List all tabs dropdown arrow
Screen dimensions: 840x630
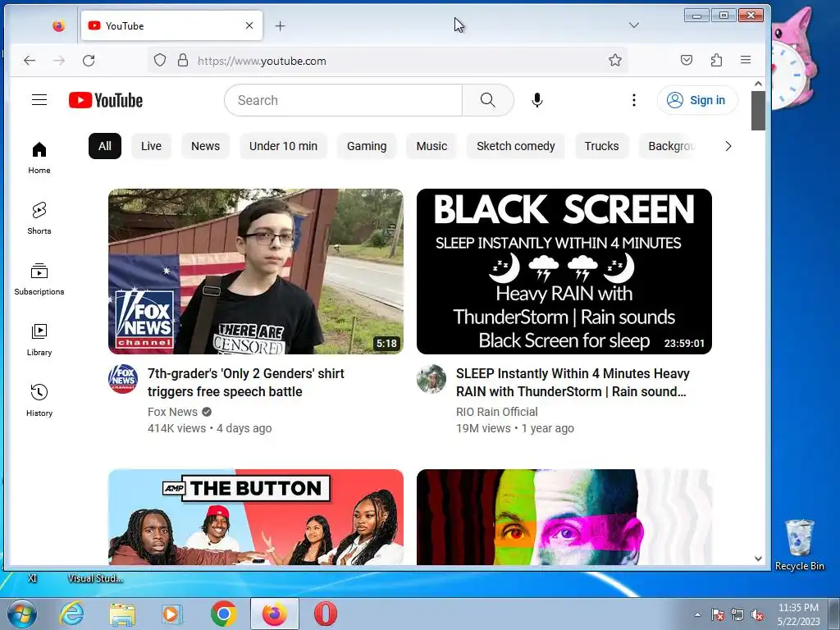tap(634, 25)
